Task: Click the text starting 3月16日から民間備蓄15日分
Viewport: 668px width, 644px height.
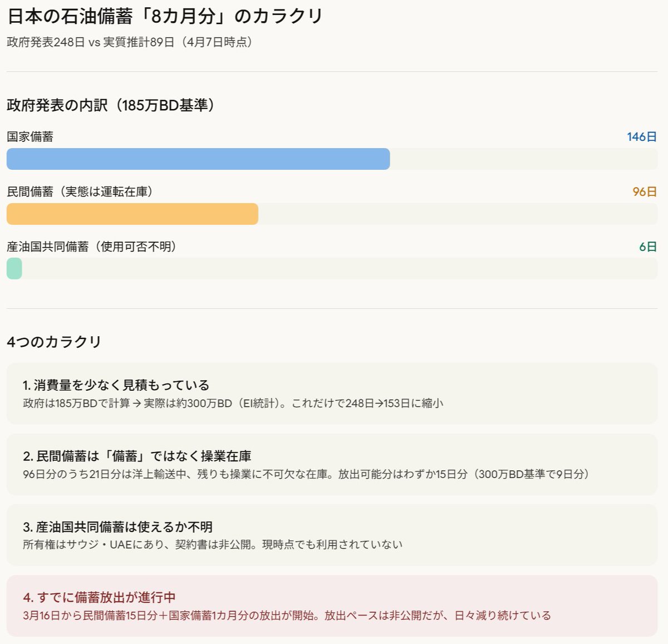Action: (x=287, y=616)
